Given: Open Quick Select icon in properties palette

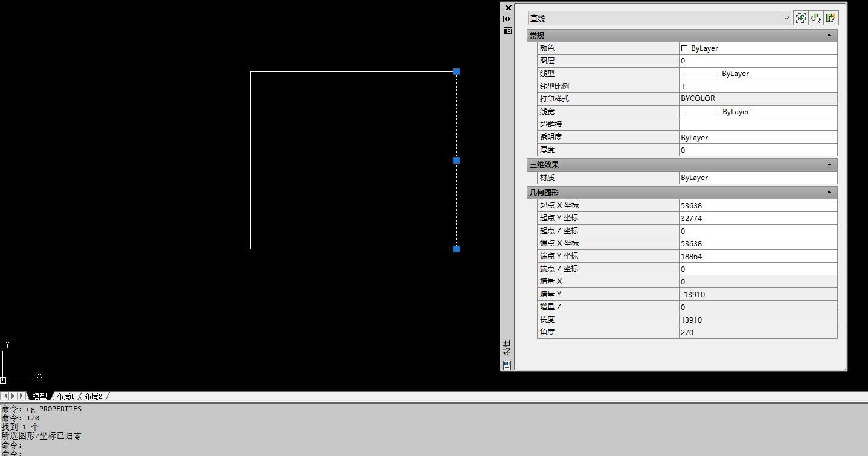Looking at the screenshot, I should (831, 18).
